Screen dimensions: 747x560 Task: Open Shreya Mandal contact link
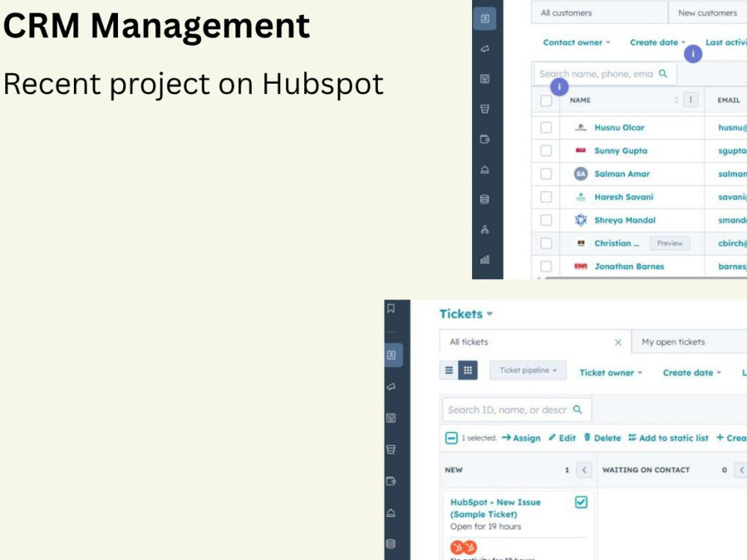click(x=624, y=220)
